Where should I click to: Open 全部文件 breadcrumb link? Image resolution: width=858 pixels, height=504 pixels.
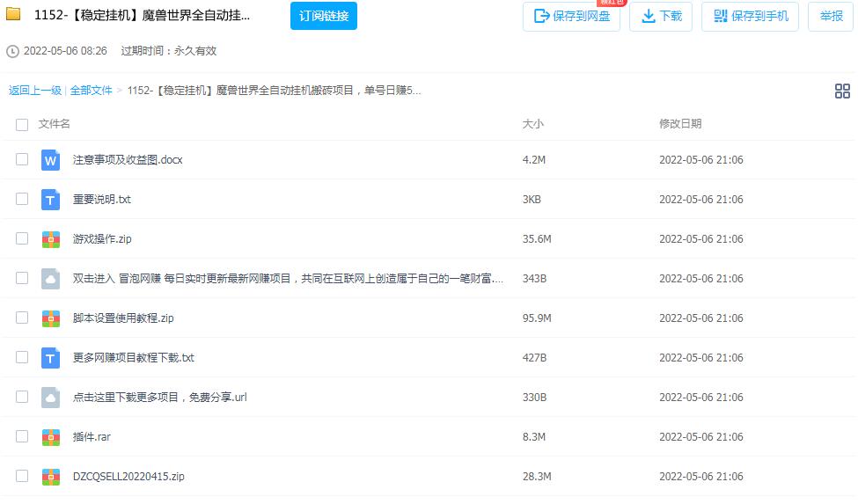click(91, 91)
